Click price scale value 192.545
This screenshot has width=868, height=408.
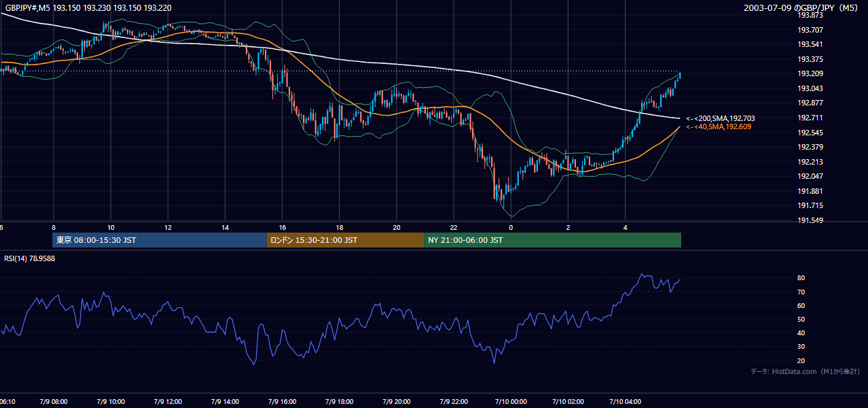pos(811,133)
